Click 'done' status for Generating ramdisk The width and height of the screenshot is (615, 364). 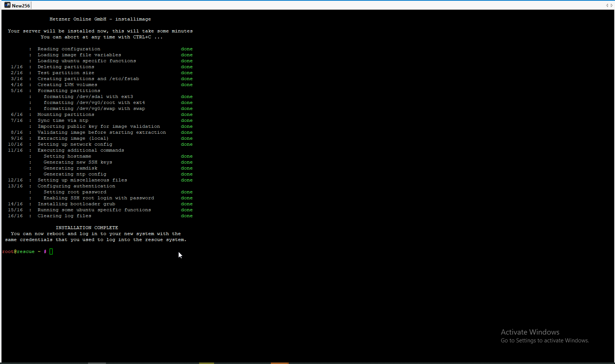click(187, 168)
